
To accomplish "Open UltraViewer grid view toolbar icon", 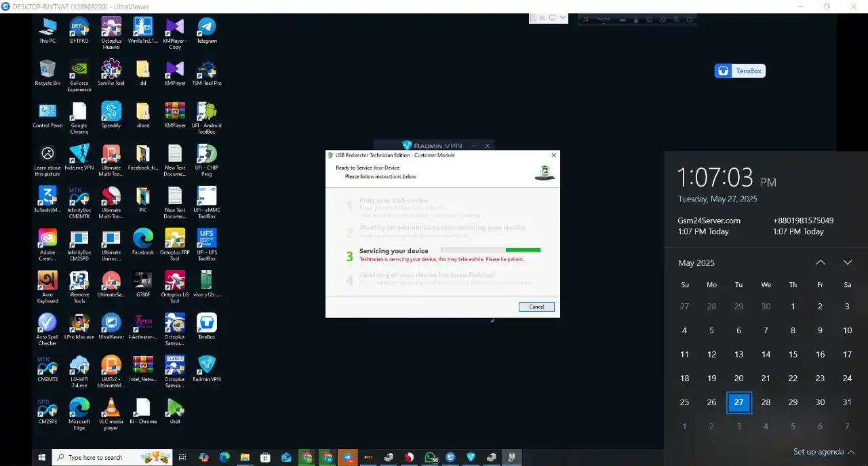I will [x=534, y=18].
